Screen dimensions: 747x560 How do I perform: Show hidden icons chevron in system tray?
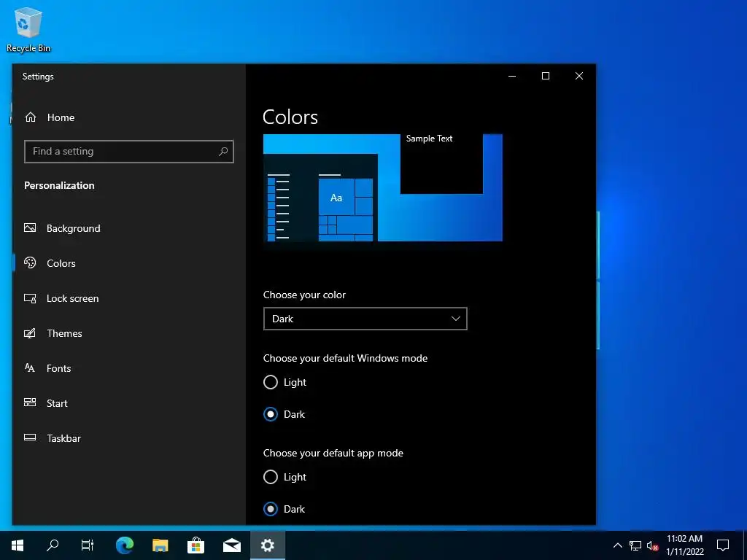[x=617, y=545]
